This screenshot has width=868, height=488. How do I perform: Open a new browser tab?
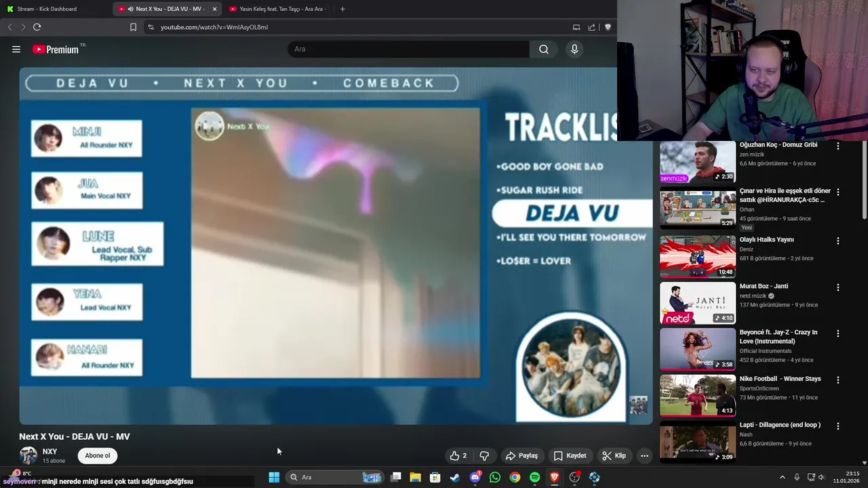[x=342, y=9]
